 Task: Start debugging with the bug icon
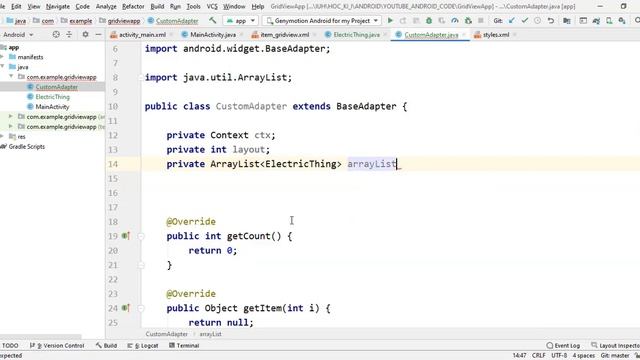tap(429, 20)
